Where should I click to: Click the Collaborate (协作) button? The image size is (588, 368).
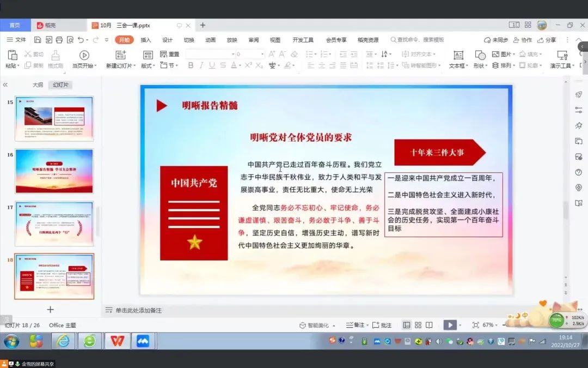click(x=522, y=40)
